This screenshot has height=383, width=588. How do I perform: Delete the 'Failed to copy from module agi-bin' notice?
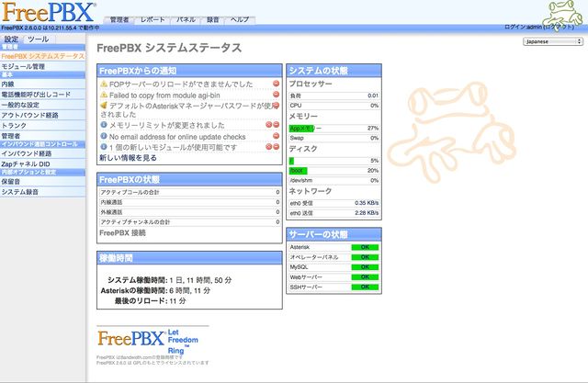pos(277,95)
